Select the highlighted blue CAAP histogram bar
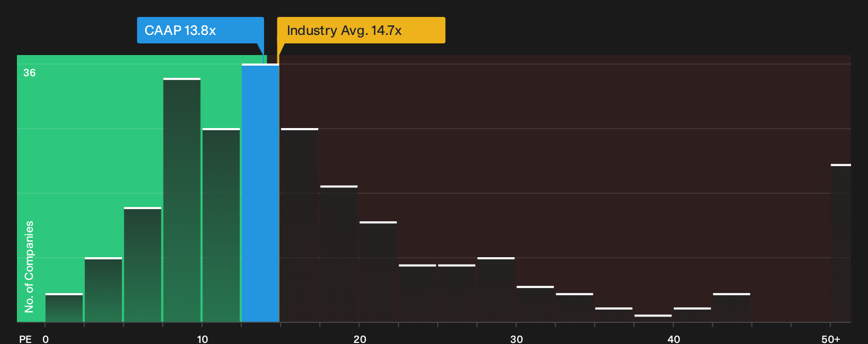 coord(260,193)
